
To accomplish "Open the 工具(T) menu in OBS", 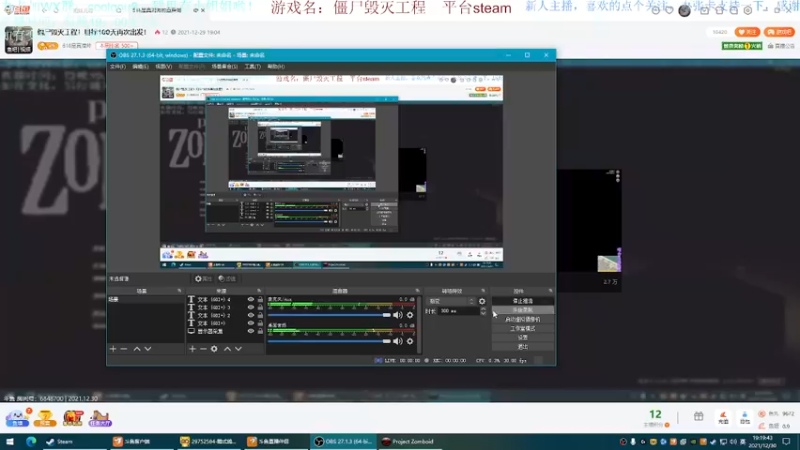I will 253,66.
